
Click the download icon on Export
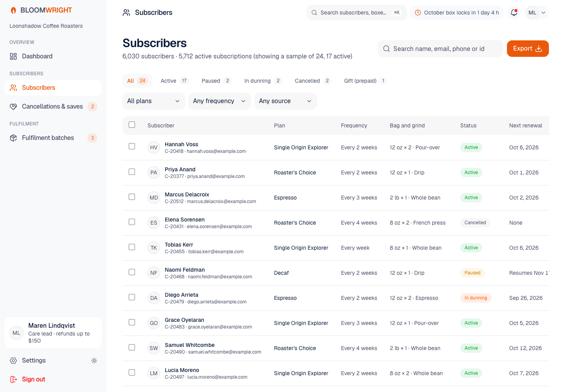click(x=539, y=49)
